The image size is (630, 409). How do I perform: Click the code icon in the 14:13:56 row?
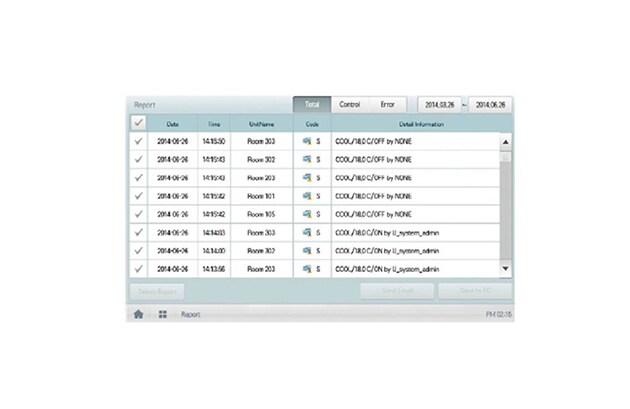pyautogui.click(x=308, y=269)
